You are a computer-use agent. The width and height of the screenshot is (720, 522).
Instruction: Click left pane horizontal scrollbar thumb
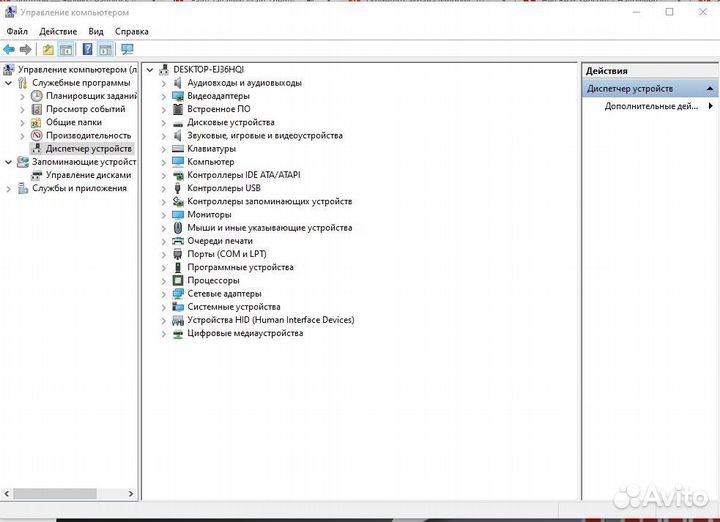click(55, 494)
